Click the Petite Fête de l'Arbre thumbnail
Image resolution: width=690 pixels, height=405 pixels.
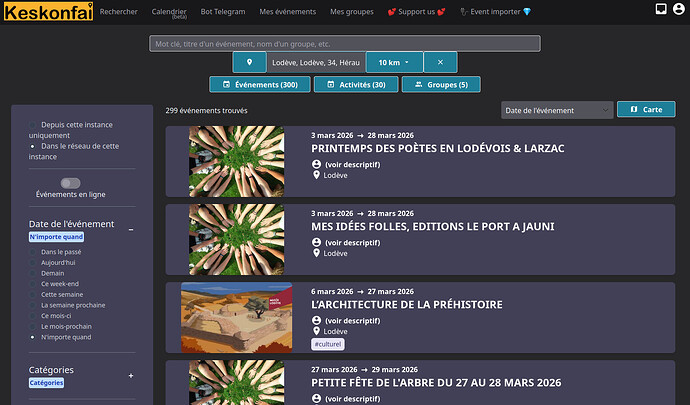coord(236,383)
